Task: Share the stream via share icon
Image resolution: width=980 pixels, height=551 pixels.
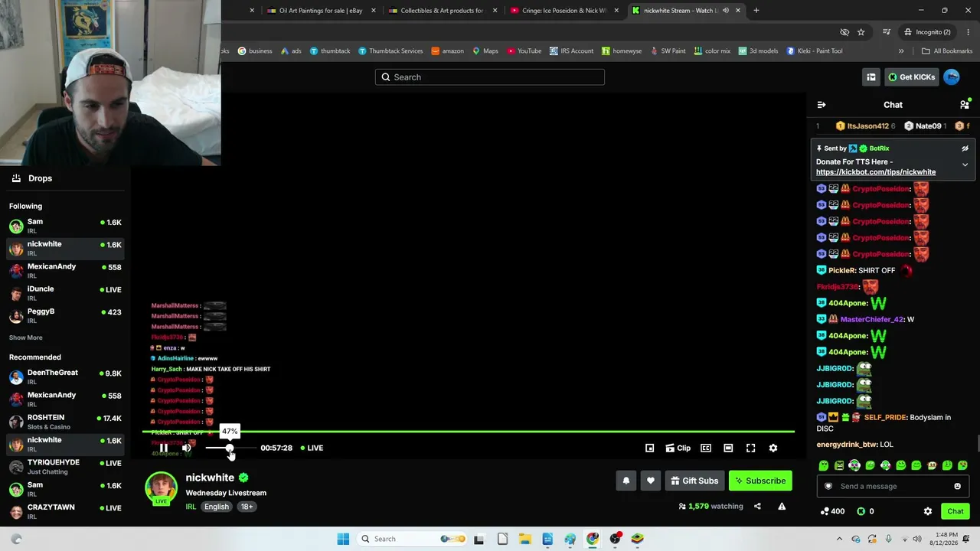Action: [x=757, y=506]
